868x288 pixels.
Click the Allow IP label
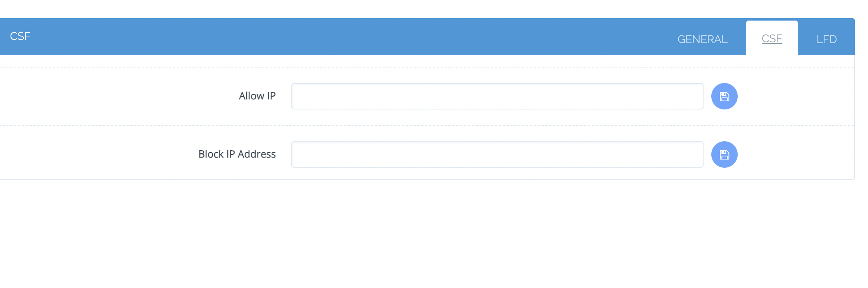pos(257,96)
